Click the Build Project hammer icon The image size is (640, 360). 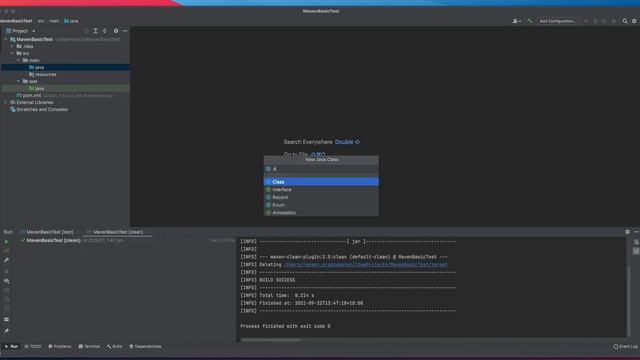click(x=530, y=21)
